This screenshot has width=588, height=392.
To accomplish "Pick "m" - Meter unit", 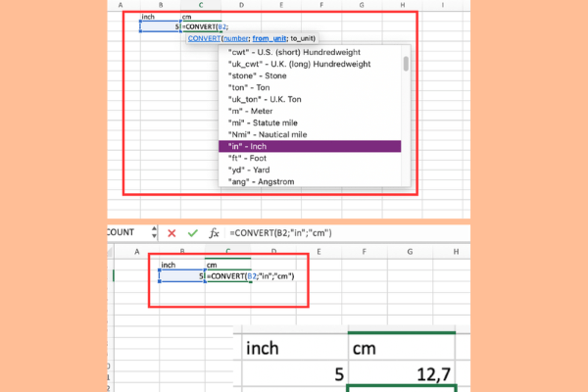I will click(x=310, y=111).
